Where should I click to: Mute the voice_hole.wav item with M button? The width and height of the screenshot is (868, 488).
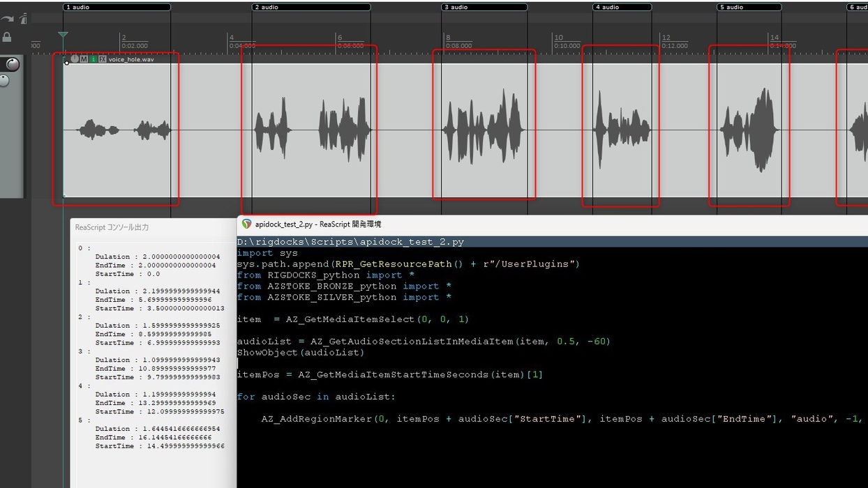click(84, 59)
